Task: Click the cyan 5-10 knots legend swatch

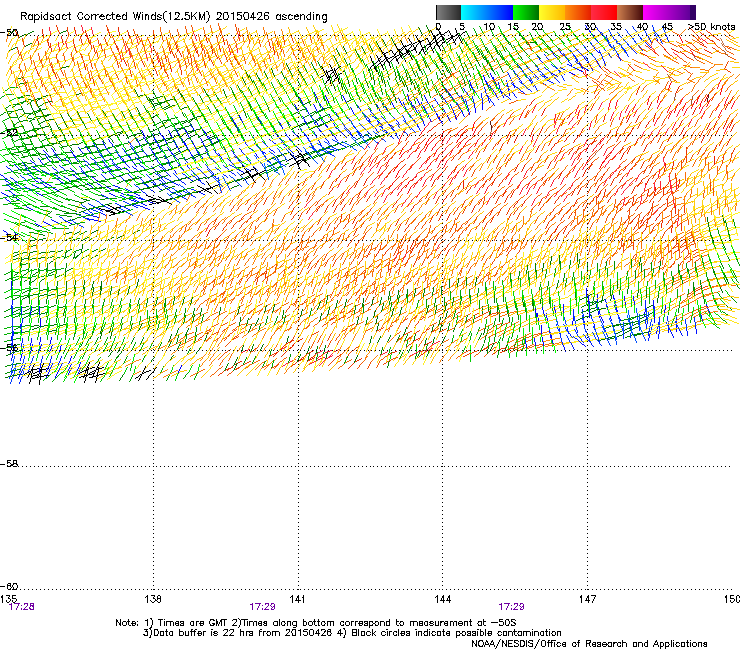Action: 474,12
